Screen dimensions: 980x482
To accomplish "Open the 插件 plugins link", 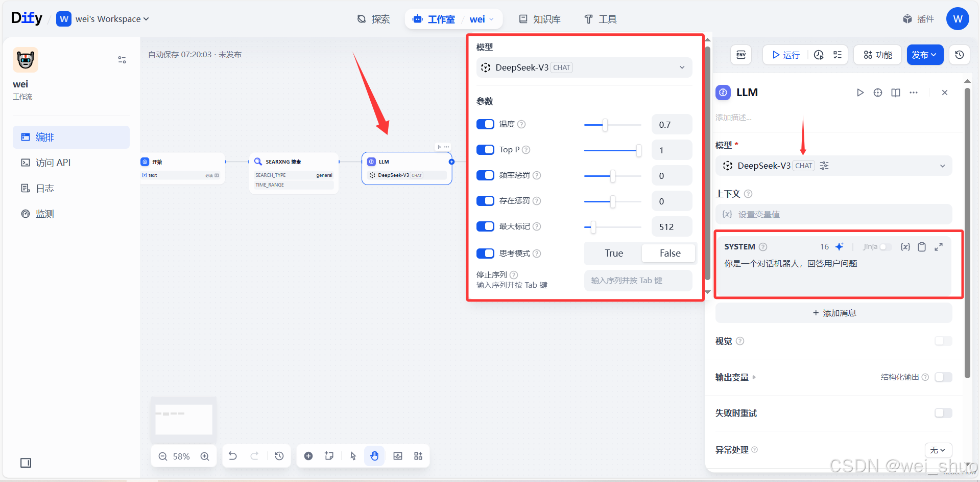I will [x=919, y=19].
